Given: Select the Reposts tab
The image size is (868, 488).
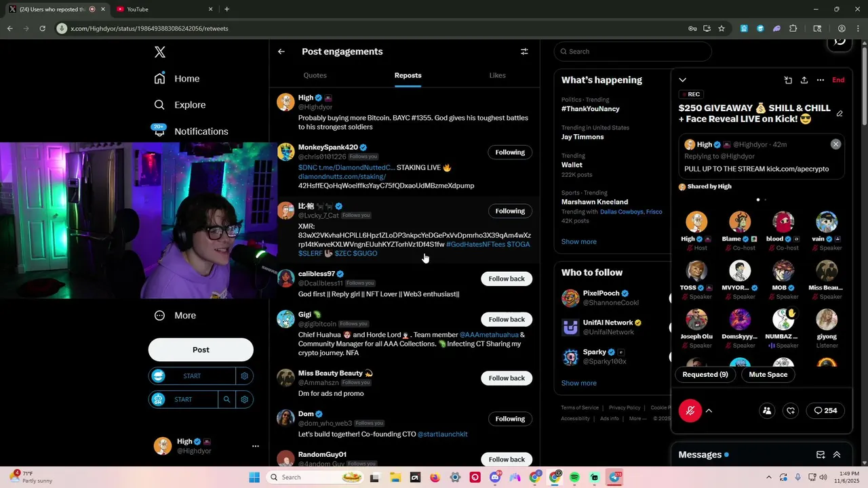Looking at the screenshot, I should click(x=408, y=75).
